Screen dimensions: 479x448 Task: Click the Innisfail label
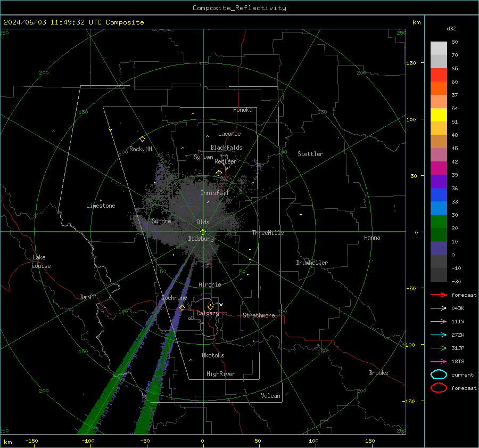214,193
